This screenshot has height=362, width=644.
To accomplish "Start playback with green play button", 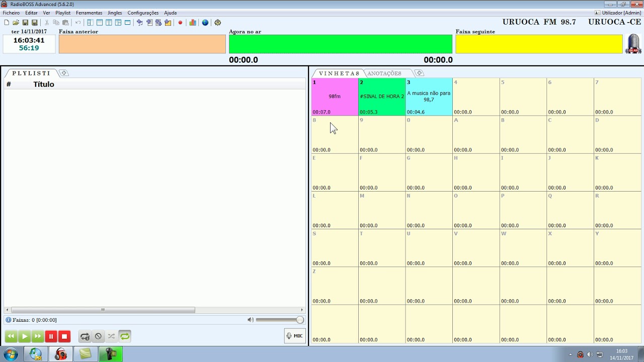I will 24,336.
